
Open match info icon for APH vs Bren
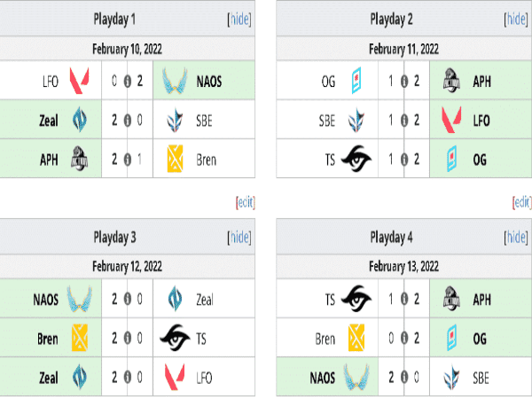(127, 160)
